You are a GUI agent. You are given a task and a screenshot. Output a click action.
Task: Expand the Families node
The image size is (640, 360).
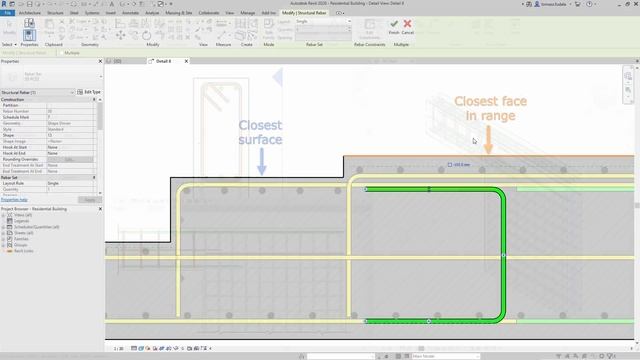[x=4, y=239]
